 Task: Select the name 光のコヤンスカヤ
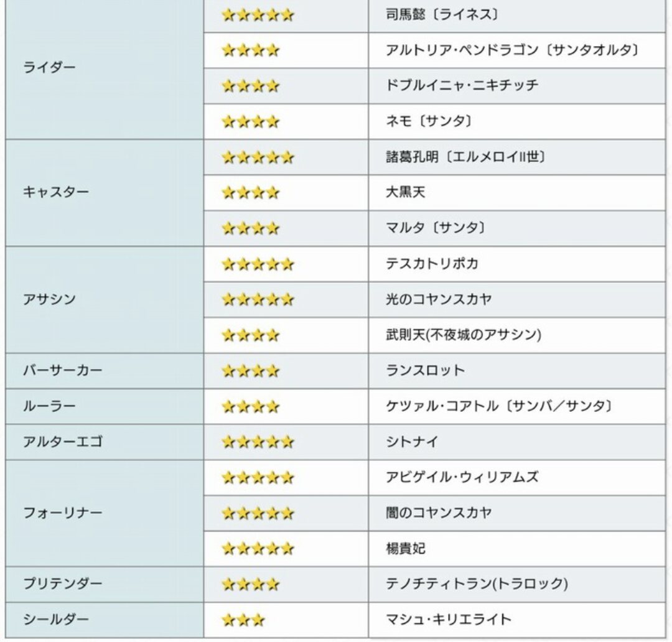(439, 300)
